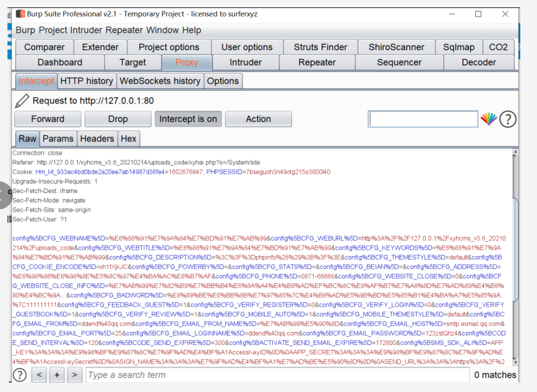The height and width of the screenshot is (392, 537).
Task: Click the pencil edit-target icon
Action: point(22,101)
